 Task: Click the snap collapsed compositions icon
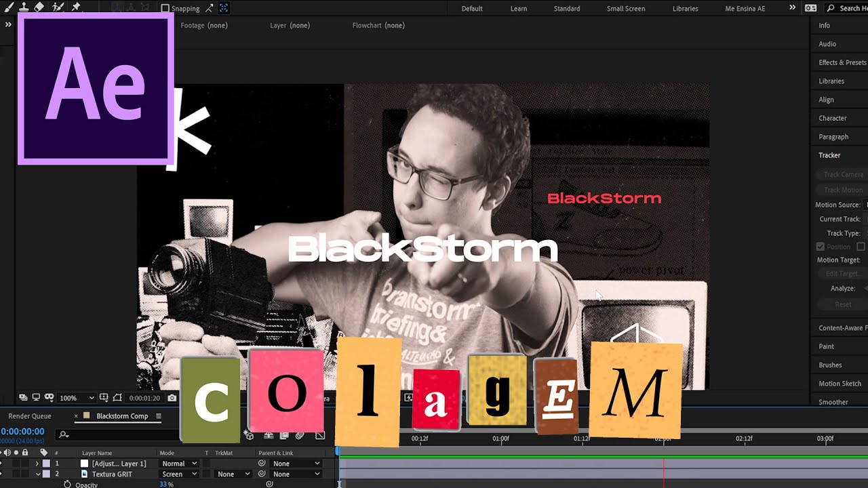click(224, 8)
